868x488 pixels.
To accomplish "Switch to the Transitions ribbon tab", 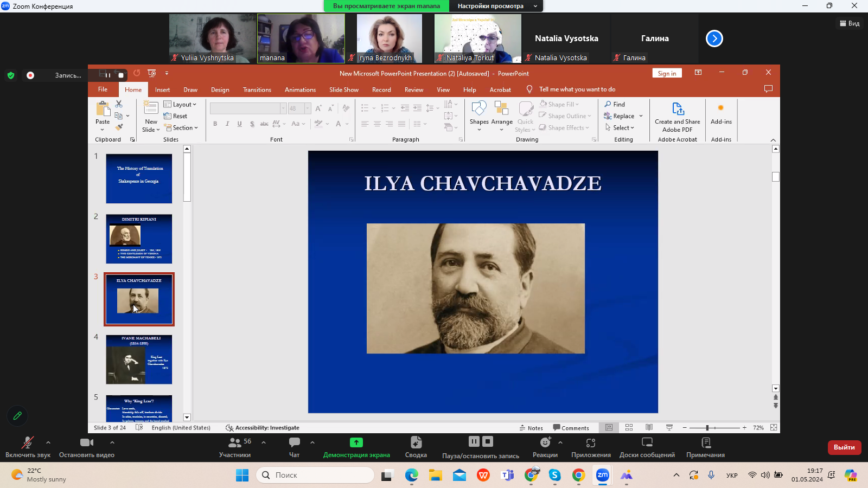I will (257, 90).
